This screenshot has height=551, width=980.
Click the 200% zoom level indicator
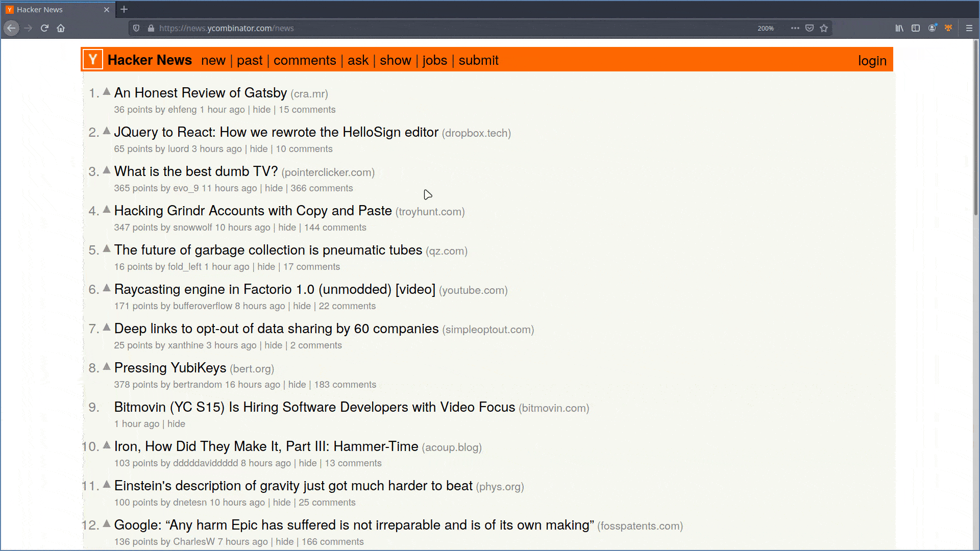point(765,28)
